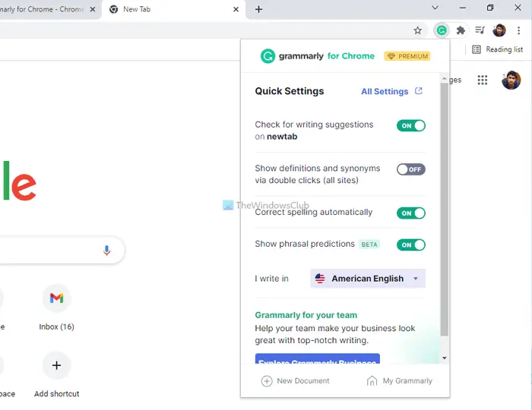Click the Google account avatar on page
Screen dimensions: 532x410
511,80
